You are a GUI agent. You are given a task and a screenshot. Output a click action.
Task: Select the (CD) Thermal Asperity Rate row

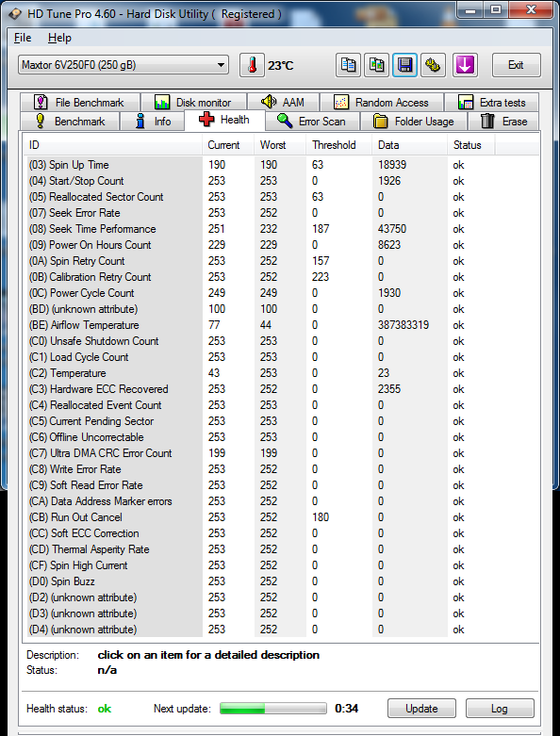tap(281, 548)
